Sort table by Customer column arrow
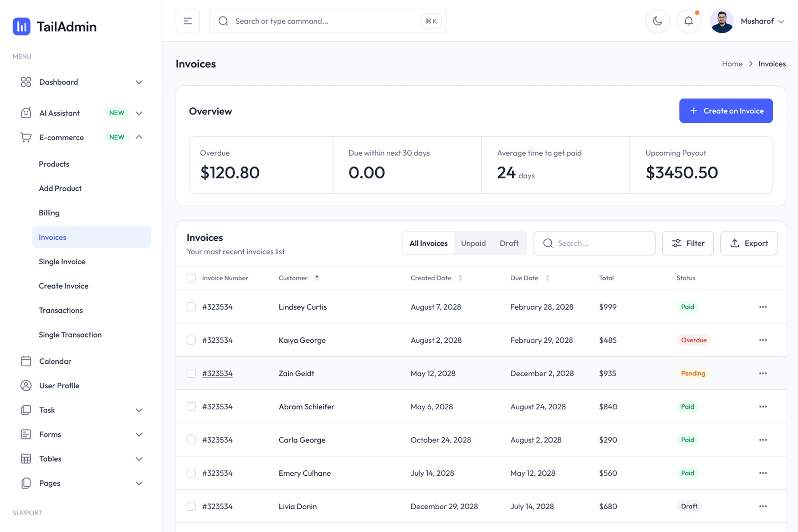 click(317, 278)
